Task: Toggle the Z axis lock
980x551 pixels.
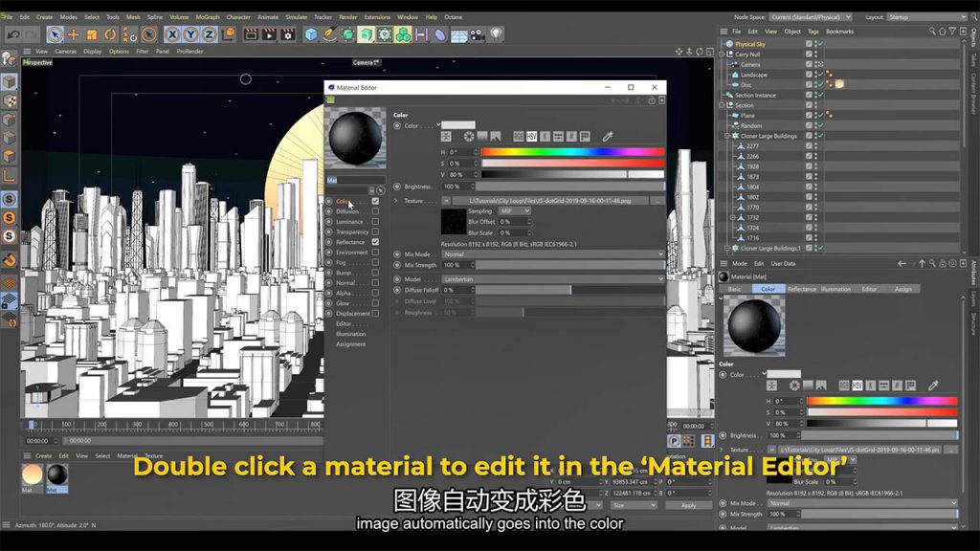Action: (x=209, y=35)
